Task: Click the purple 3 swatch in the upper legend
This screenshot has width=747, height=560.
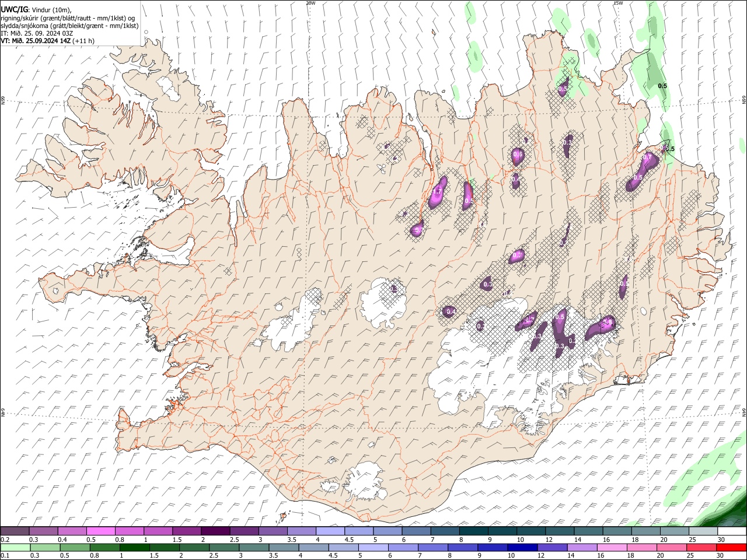Action: [x=273, y=531]
